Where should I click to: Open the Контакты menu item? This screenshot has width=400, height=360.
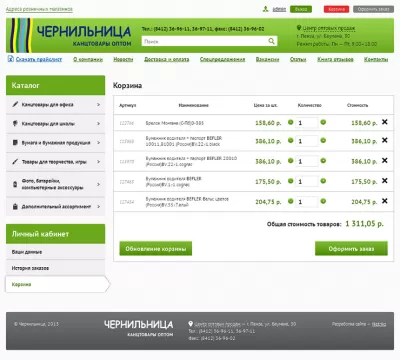376,59
